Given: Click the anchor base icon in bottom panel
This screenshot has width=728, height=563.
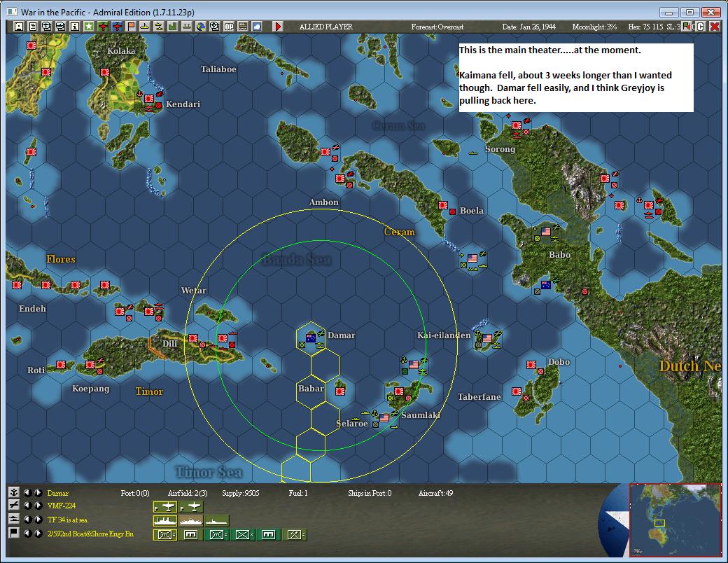Looking at the screenshot, I should point(14,492).
